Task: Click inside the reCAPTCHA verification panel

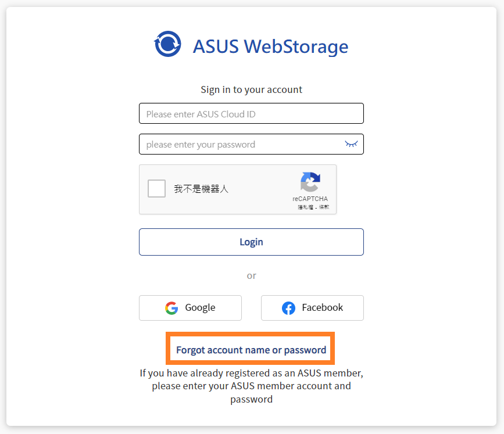Action: [x=238, y=189]
